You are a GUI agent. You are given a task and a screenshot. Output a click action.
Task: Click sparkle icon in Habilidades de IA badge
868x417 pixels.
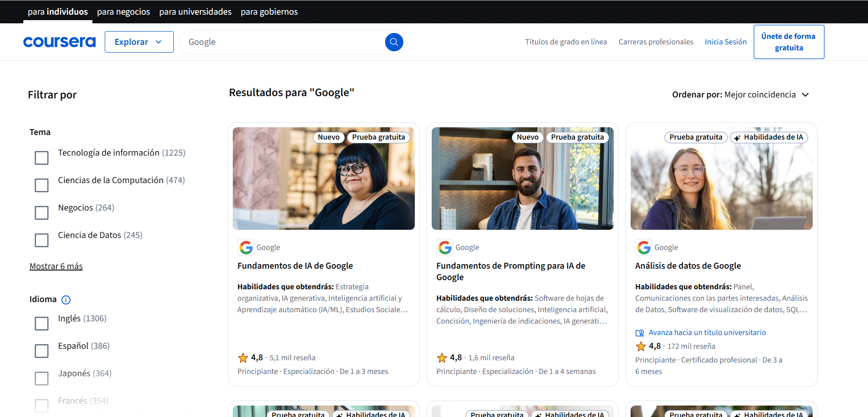tap(737, 138)
